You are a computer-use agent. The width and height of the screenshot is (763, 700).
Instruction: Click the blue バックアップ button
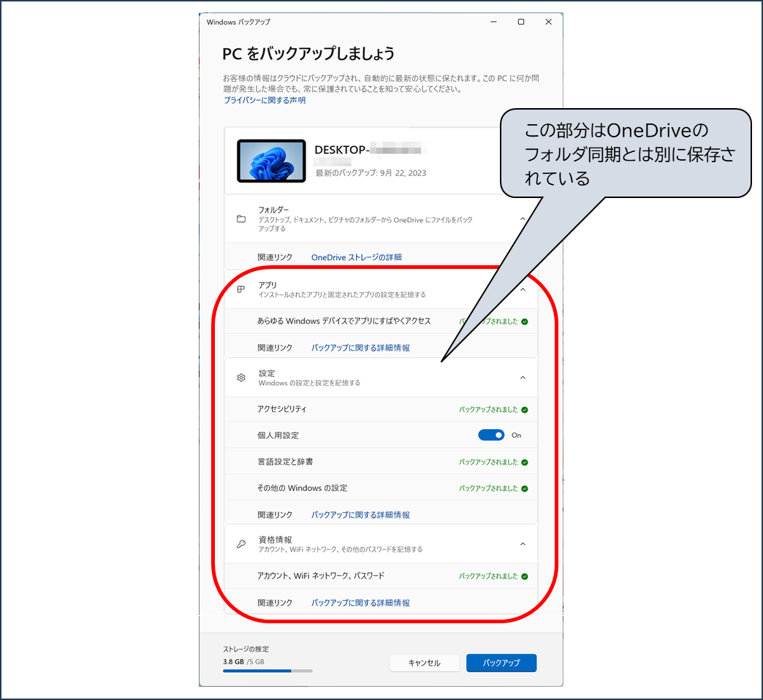[501, 663]
